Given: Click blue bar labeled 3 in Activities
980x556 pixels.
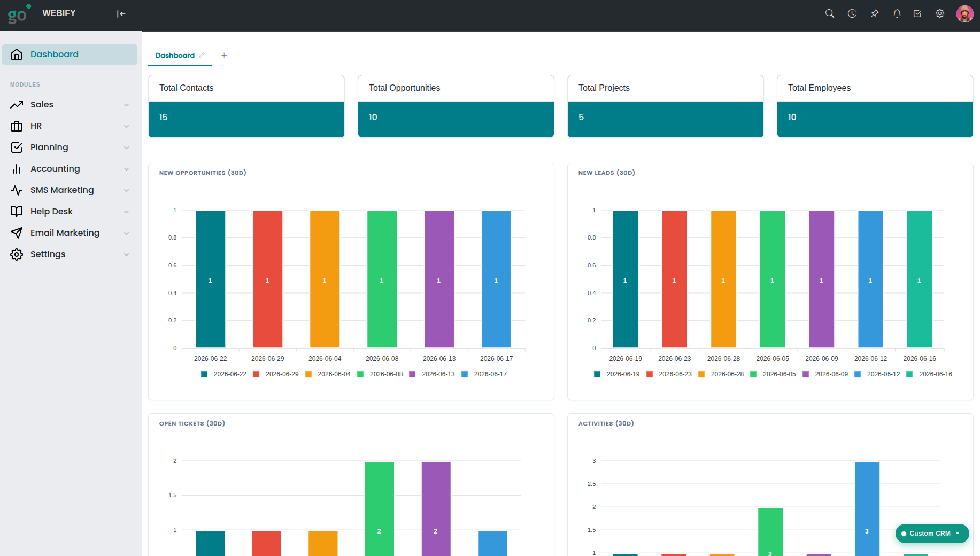Looking at the screenshot, I should (x=867, y=508).
